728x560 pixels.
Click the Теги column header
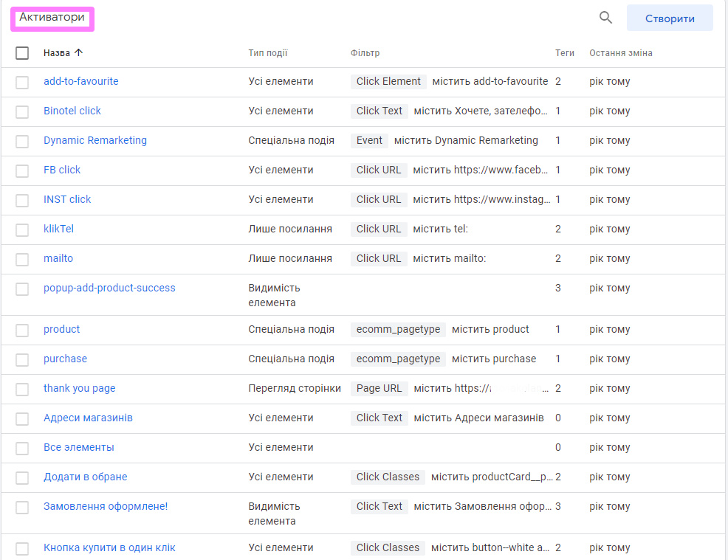click(564, 53)
